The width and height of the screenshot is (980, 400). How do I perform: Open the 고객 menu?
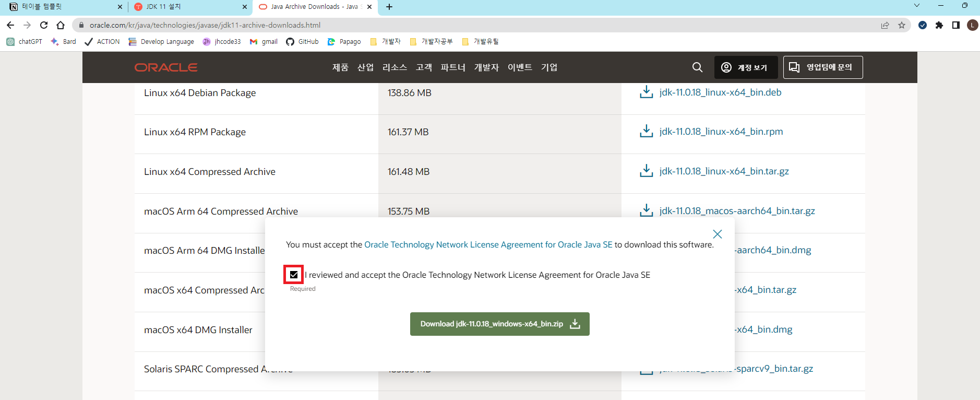(x=424, y=67)
